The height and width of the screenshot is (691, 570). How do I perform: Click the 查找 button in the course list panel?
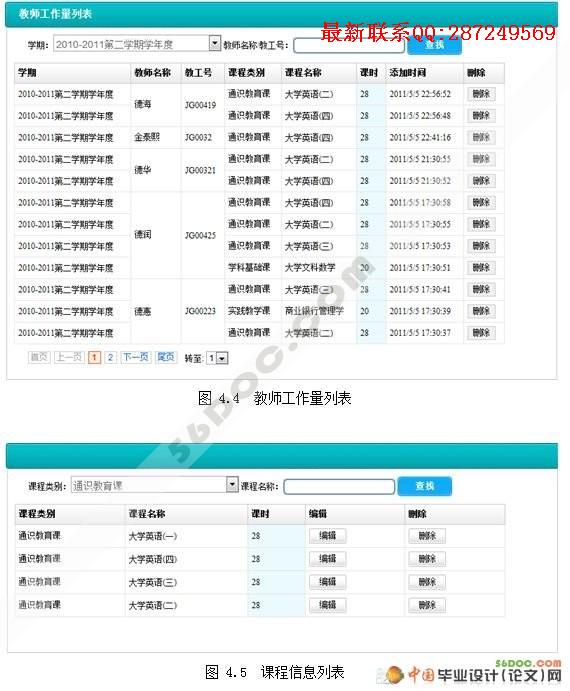pyautogui.click(x=425, y=486)
